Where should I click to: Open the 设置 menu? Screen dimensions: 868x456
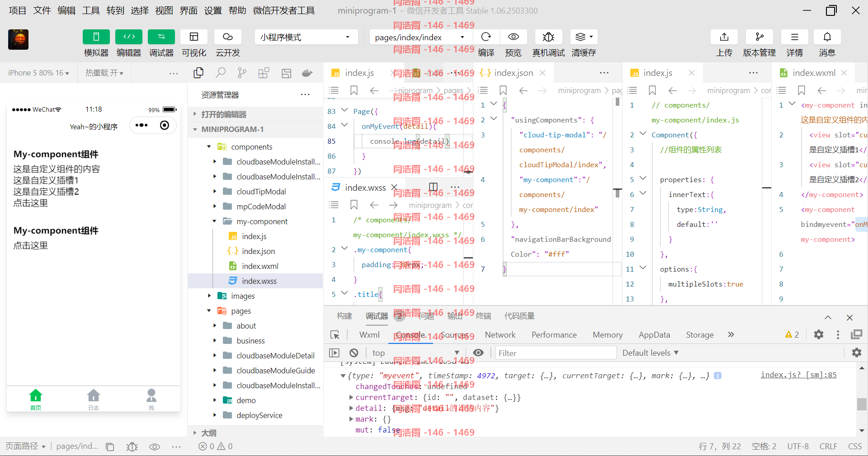(x=213, y=10)
